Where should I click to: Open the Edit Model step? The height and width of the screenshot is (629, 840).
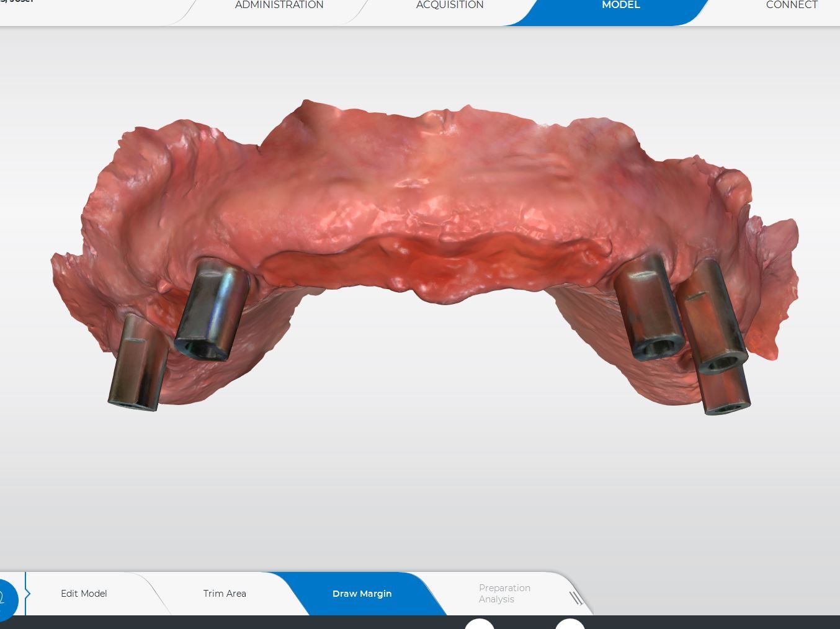point(84,594)
